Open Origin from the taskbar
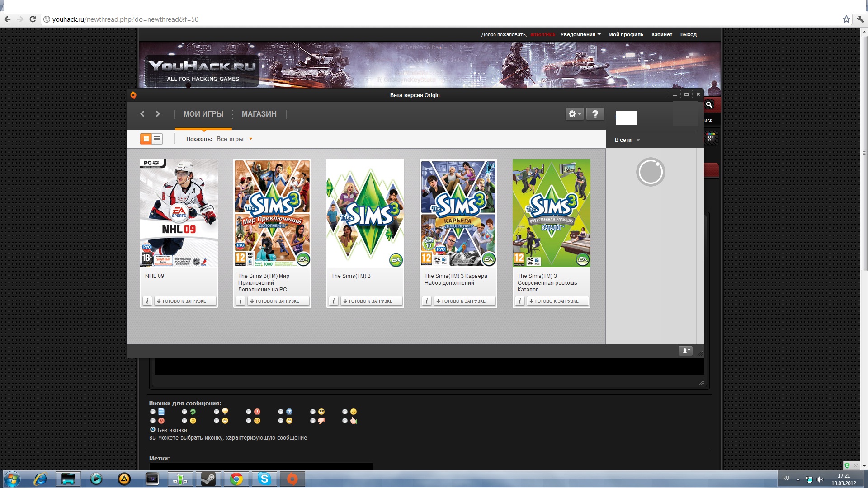The image size is (868, 488). [292, 479]
